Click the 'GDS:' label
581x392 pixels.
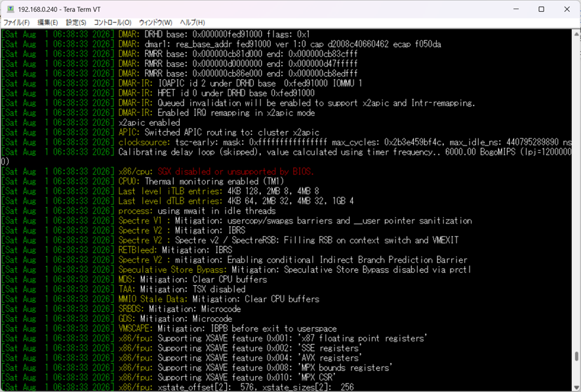pos(127,319)
